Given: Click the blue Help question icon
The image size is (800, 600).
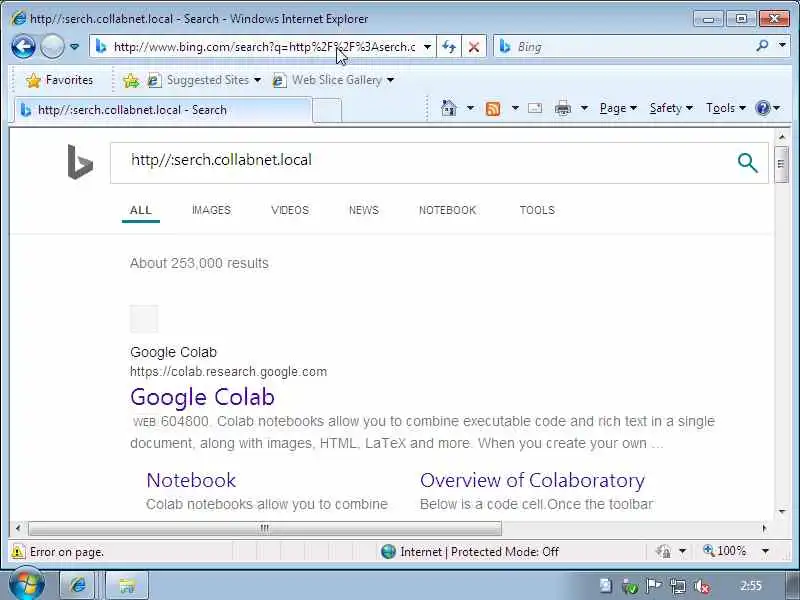Looking at the screenshot, I should click(763, 108).
